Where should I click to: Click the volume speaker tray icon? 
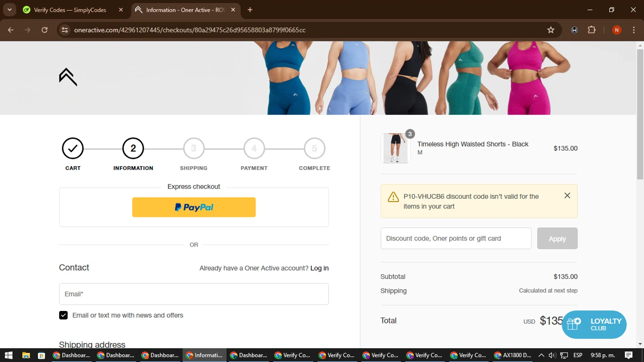552,356
